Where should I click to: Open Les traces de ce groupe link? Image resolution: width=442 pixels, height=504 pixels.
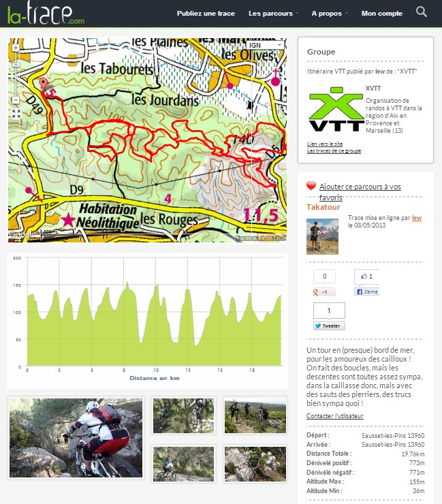point(334,151)
